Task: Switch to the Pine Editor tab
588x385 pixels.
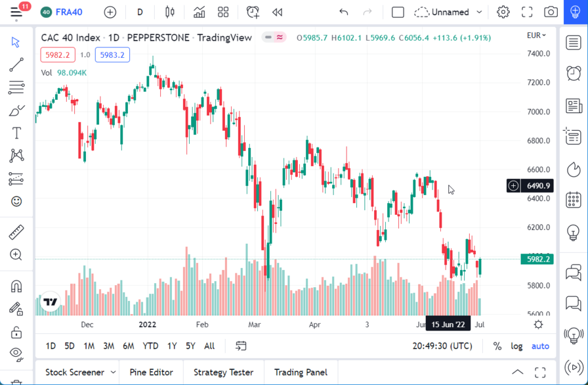Action: (151, 372)
